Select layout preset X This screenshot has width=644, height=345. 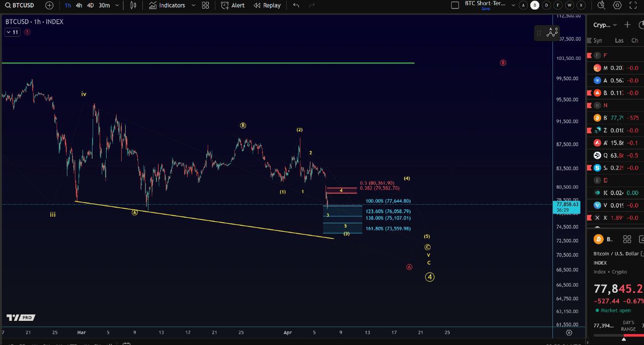pyautogui.click(x=581, y=5)
